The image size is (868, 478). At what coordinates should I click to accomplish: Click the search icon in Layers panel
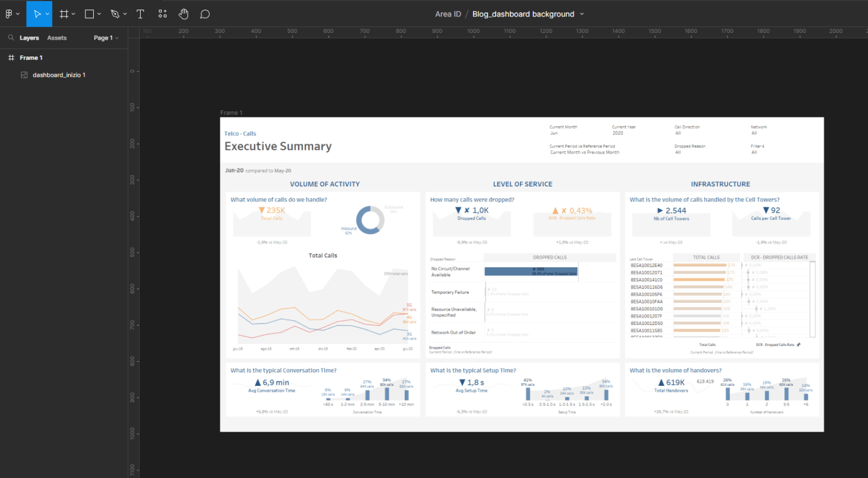(11, 38)
